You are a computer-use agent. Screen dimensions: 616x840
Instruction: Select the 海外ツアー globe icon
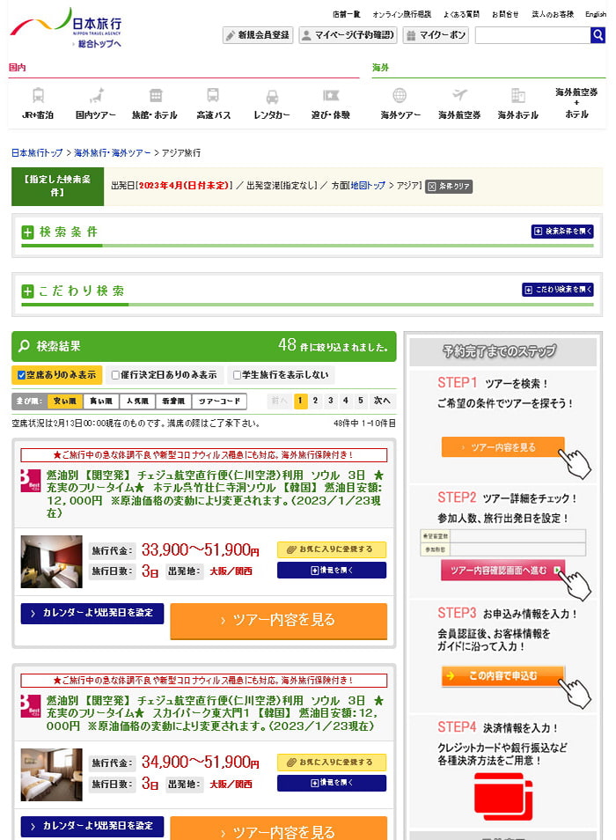[400, 96]
